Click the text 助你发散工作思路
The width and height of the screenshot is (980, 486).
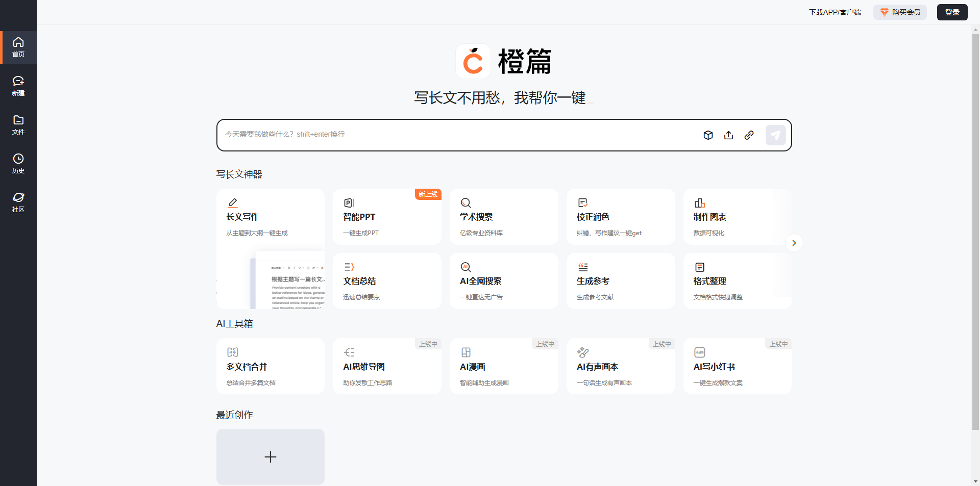367,383
